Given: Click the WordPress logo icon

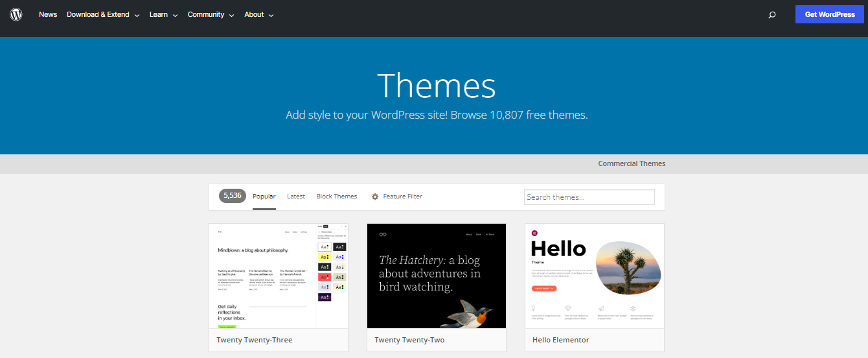Looking at the screenshot, I should (x=16, y=14).
